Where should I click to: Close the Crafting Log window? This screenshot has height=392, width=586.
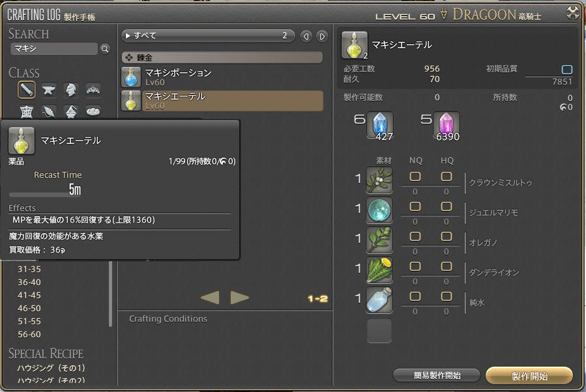click(572, 12)
